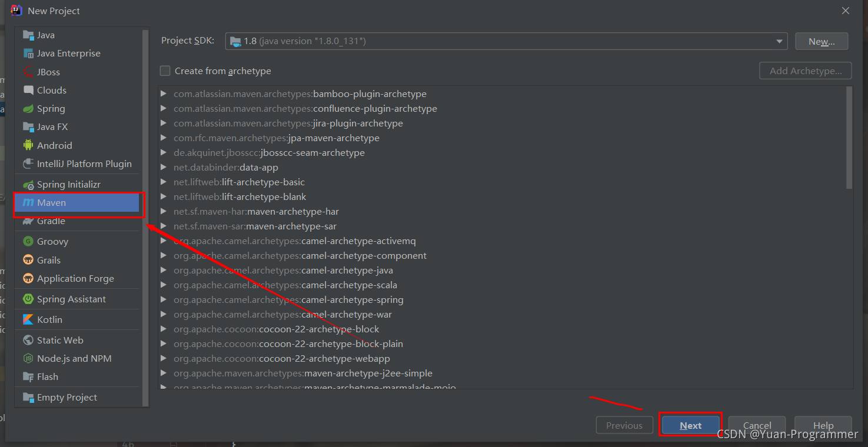Select maven-archetype-har row
Screen dimensions: 868x447
pos(502,211)
